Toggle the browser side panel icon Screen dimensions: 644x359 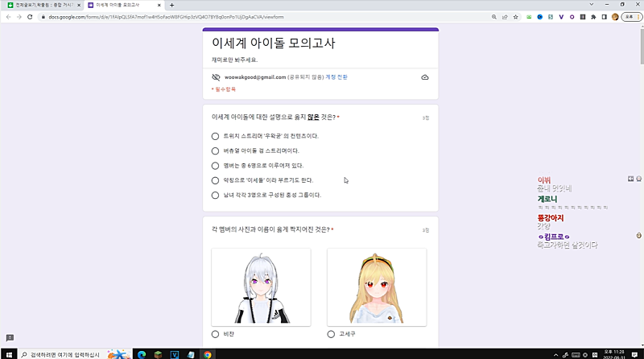pos(605,17)
